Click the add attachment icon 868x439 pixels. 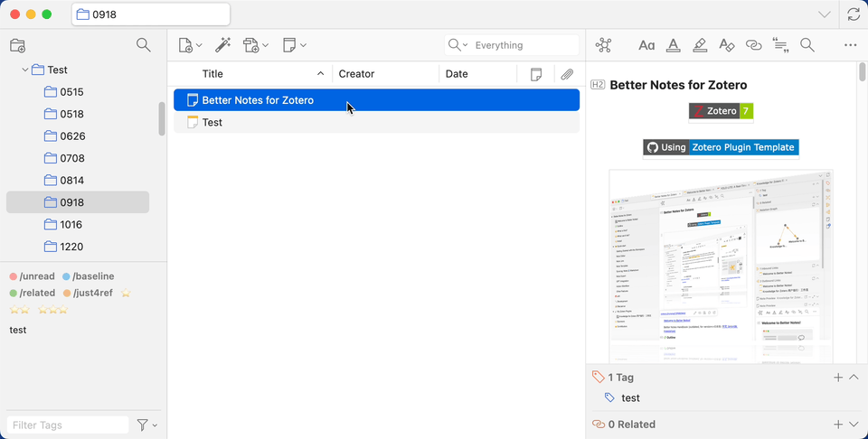[x=251, y=45]
